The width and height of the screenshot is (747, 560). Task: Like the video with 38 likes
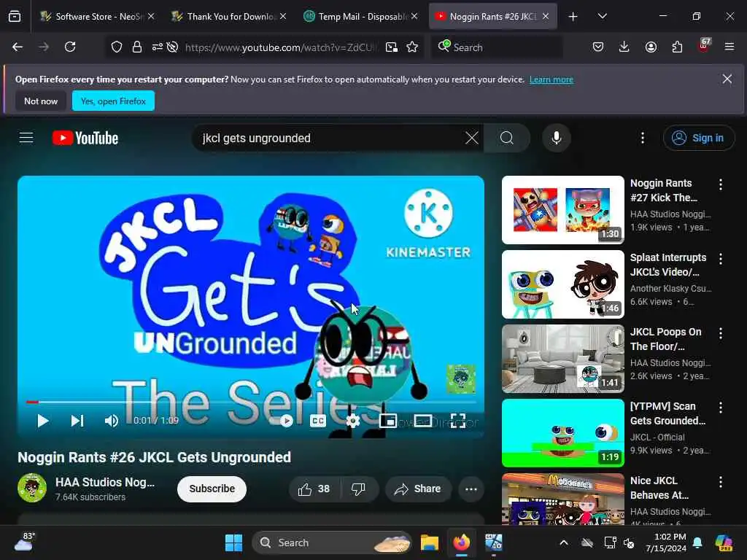point(314,489)
